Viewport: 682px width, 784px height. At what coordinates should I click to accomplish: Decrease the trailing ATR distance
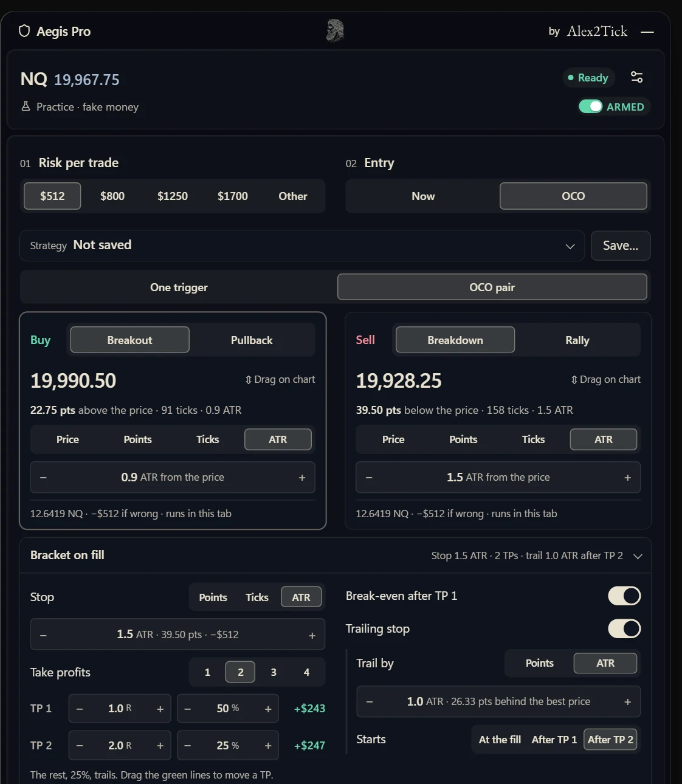coord(370,701)
